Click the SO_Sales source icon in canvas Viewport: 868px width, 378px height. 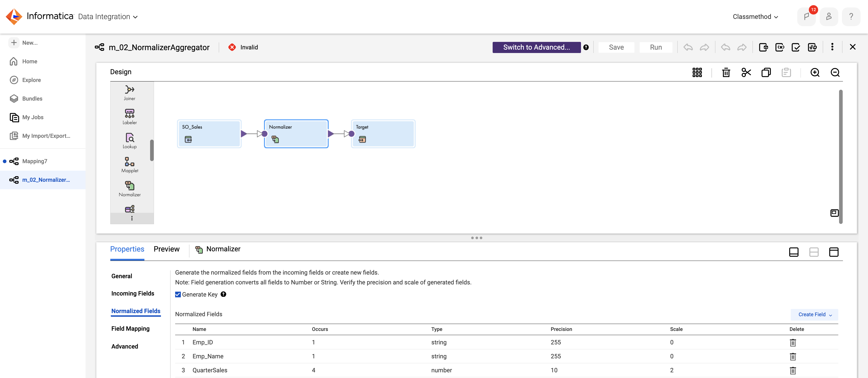(189, 140)
